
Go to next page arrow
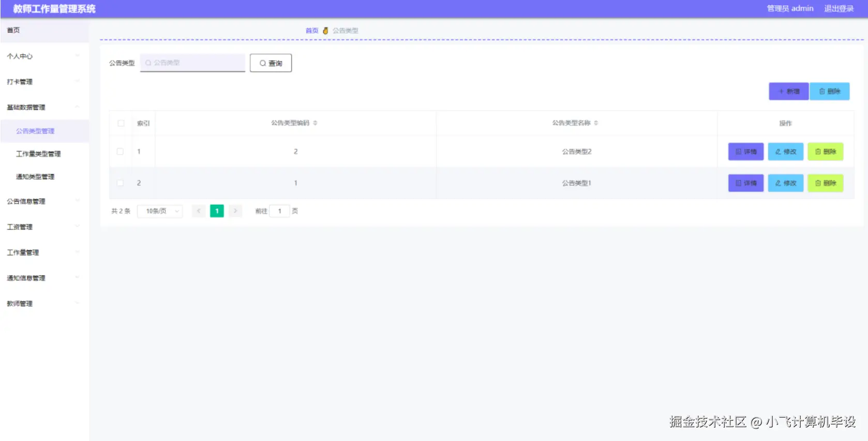235,211
